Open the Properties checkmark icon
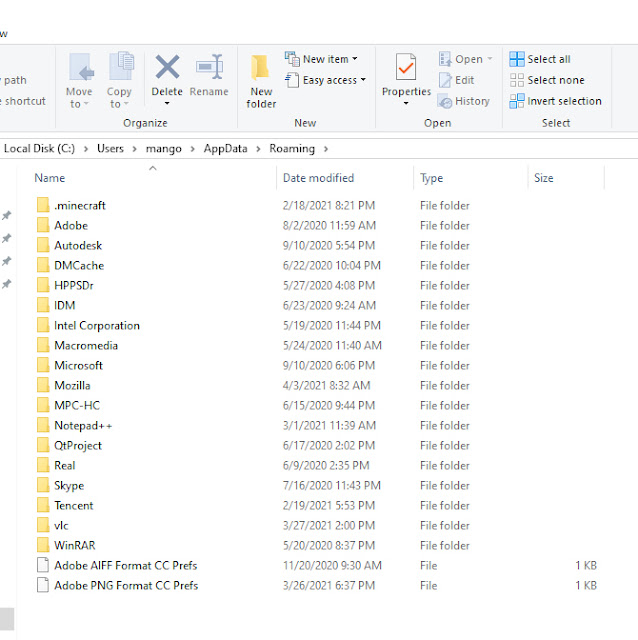Image resolution: width=638 pixels, height=640 pixels. coord(406,67)
